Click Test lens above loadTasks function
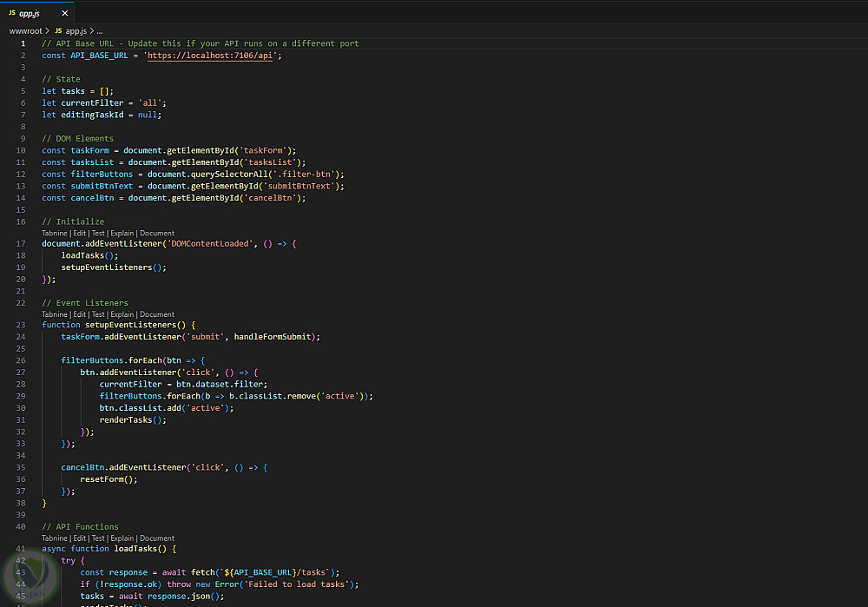Viewport: 868px width, 607px height. [98, 538]
